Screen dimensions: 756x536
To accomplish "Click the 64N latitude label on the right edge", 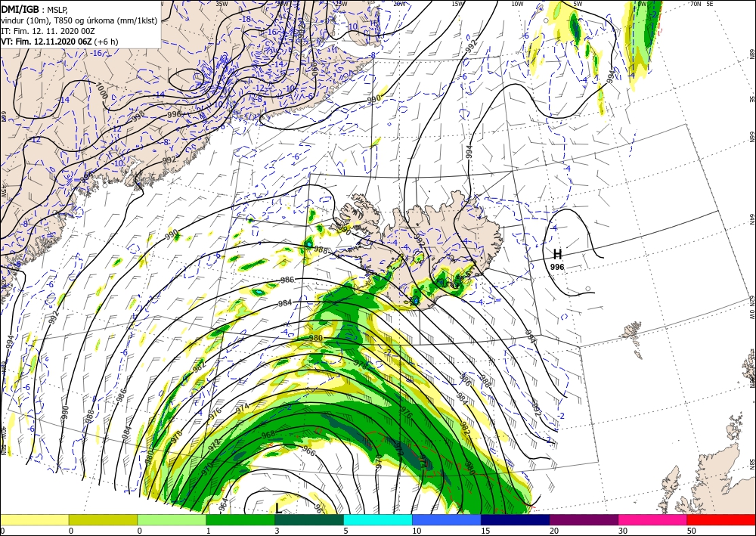I will click(x=751, y=219).
